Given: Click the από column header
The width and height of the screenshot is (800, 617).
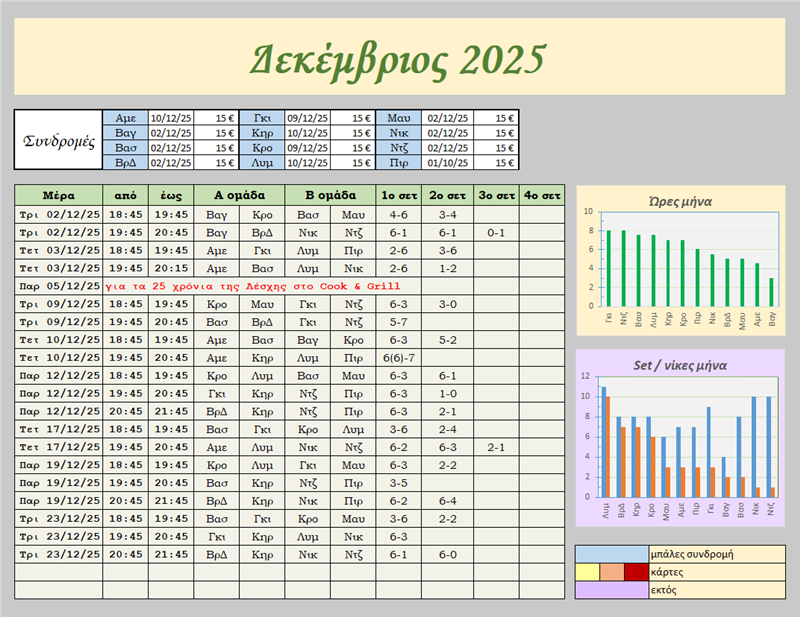Looking at the screenshot, I should [x=125, y=195].
